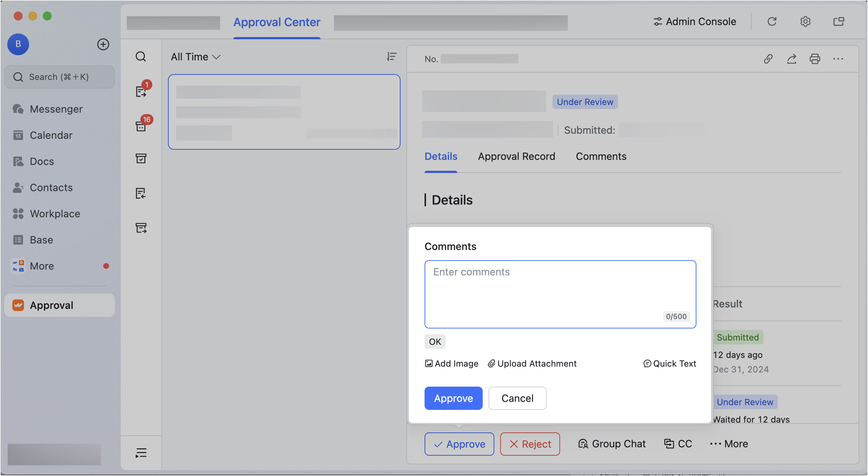The width and height of the screenshot is (868, 476).
Task: Insert the OK quick reply chip
Action: [435, 342]
